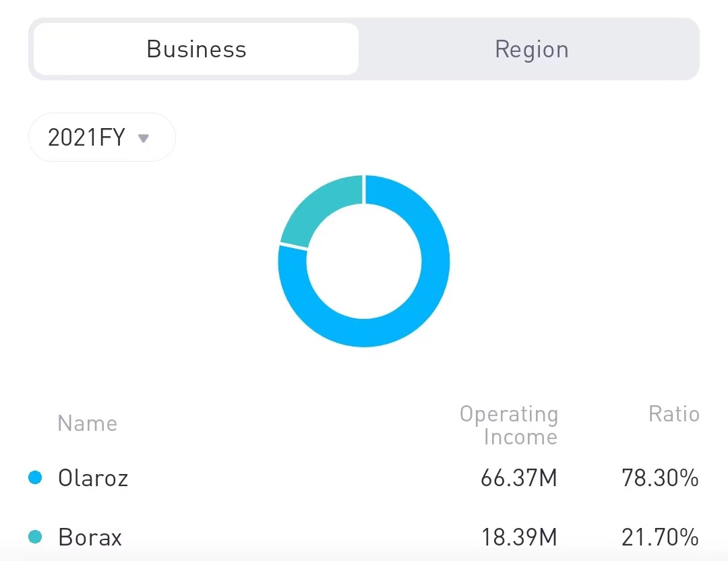Click the white divider on left of donut ring
Image resolution: width=728 pixels, height=561 pixels.
pyautogui.click(x=293, y=247)
